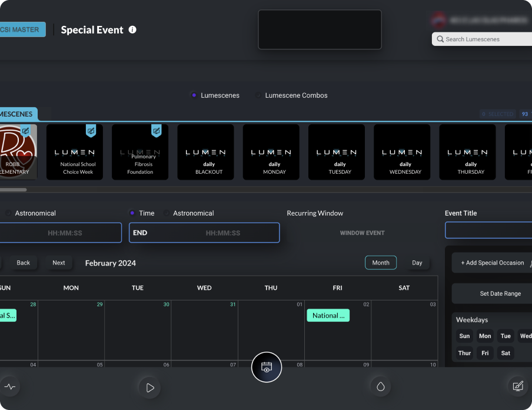Switch to the Lumescenes tab
Viewport: 532px width, 410px height.
click(x=18, y=114)
